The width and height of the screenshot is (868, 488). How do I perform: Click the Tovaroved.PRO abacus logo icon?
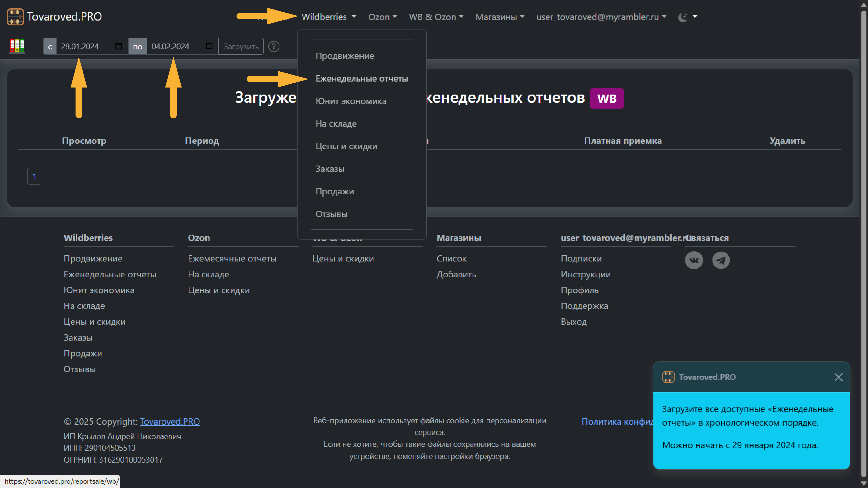tap(15, 16)
